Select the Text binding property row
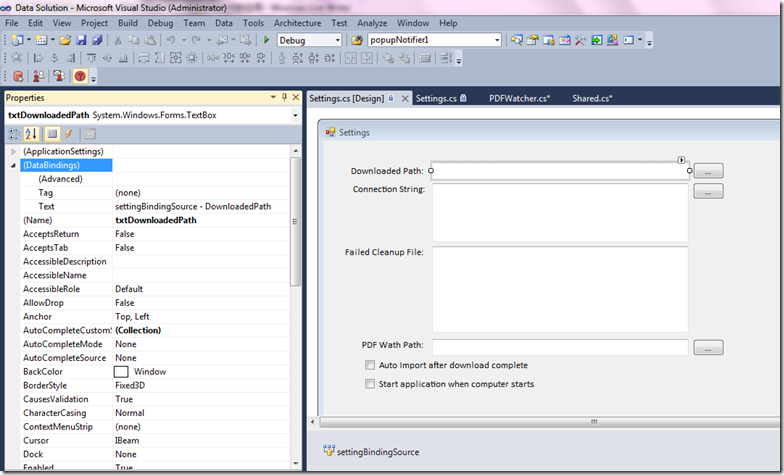 click(x=154, y=206)
